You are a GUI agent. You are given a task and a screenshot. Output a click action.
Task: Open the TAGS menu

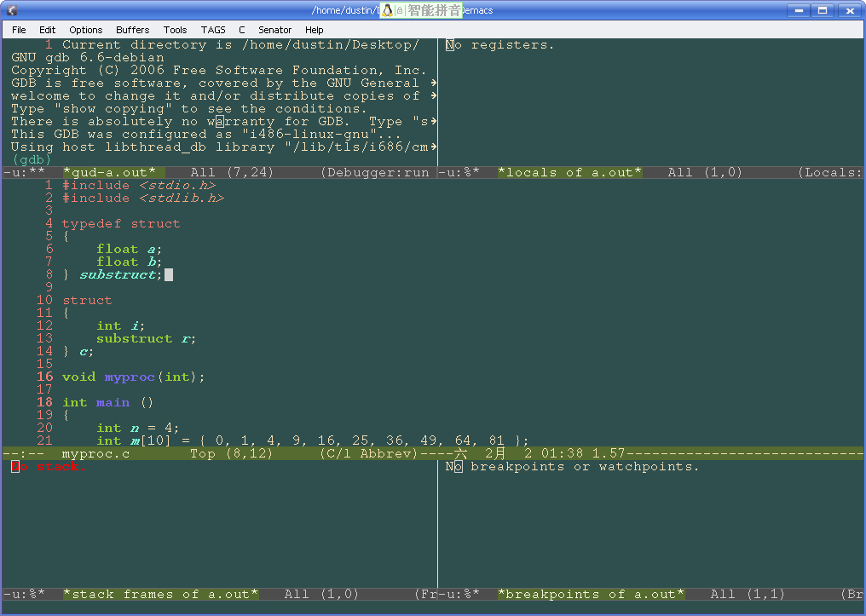click(x=213, y=30)
